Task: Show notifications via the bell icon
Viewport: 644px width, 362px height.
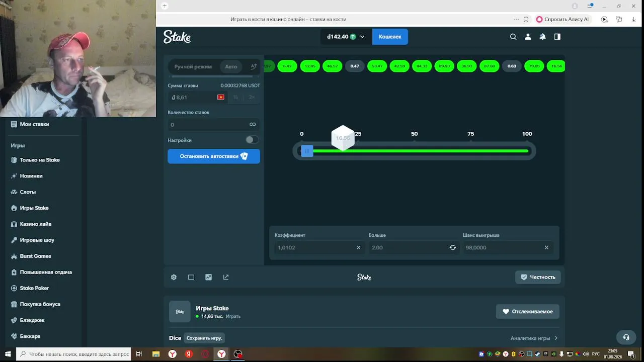Action: pos(542,37)
